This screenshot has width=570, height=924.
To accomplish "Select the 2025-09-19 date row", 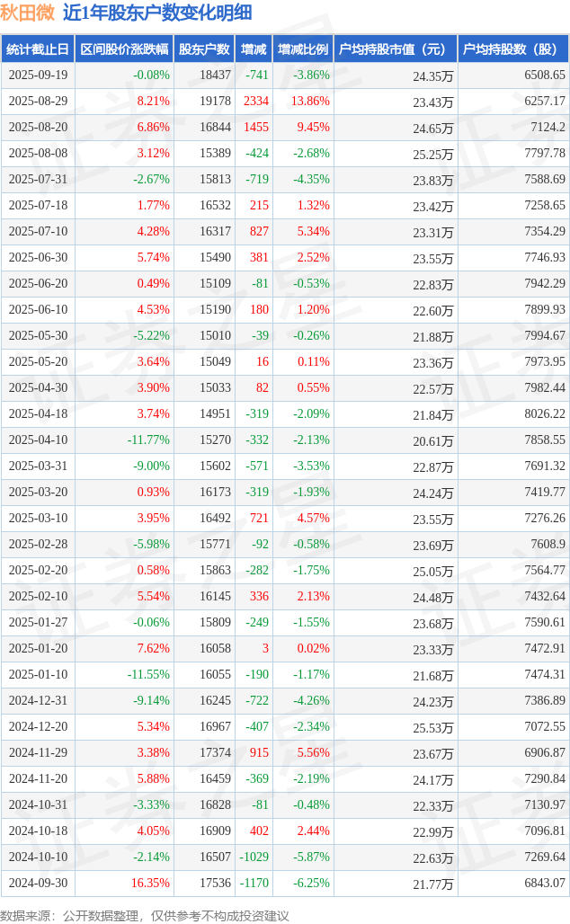I will pyautogui.click(x=37, y=76).
